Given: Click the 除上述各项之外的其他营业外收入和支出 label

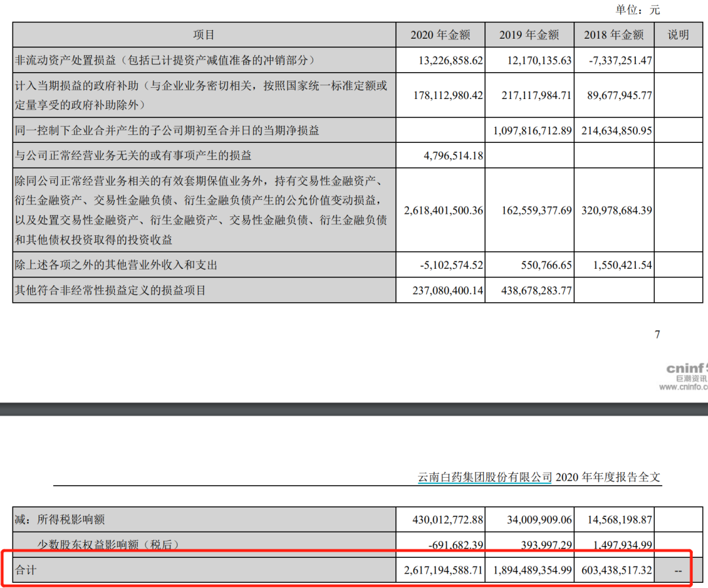Looking at the screenshot, I should point(116,265).
